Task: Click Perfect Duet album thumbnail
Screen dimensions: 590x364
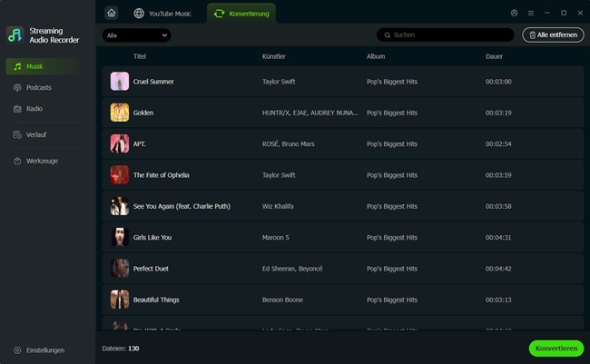Action: [120, 269]
